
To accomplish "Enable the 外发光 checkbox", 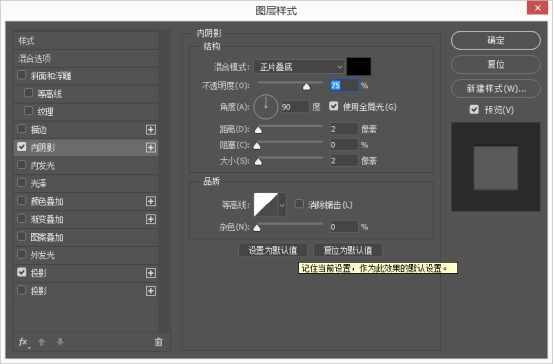I will (22, 254).
